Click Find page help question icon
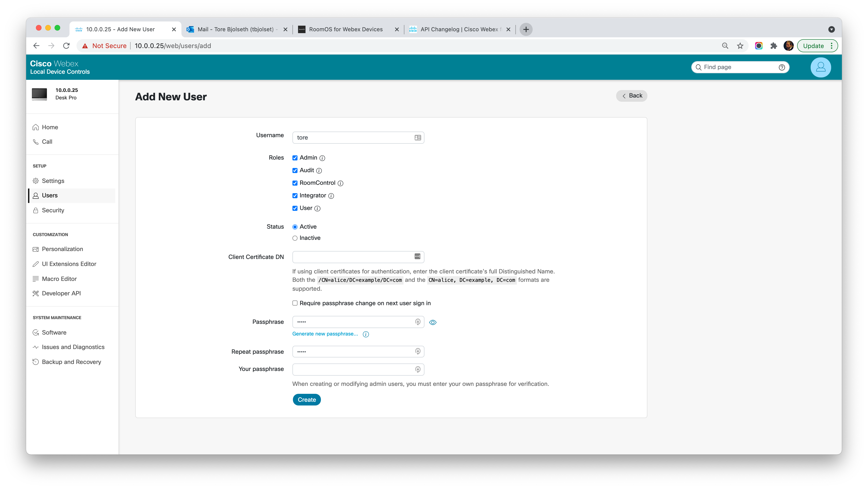868x489 pixels. (782, 67)
